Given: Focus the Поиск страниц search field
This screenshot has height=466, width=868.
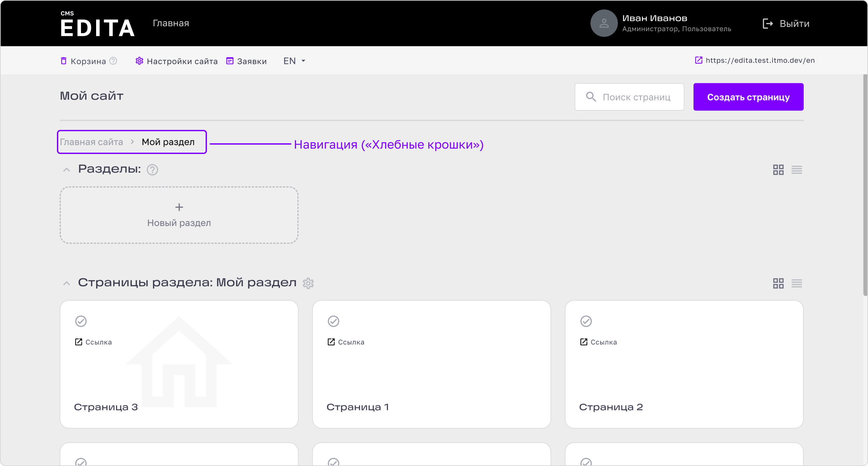Looking at the screenshot, I should (629, 97).
